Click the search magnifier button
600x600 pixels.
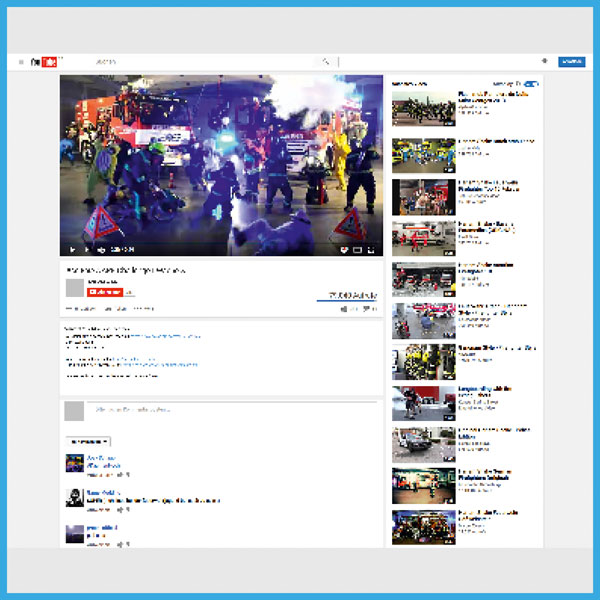pyautogui.click(x=325, y=62)
